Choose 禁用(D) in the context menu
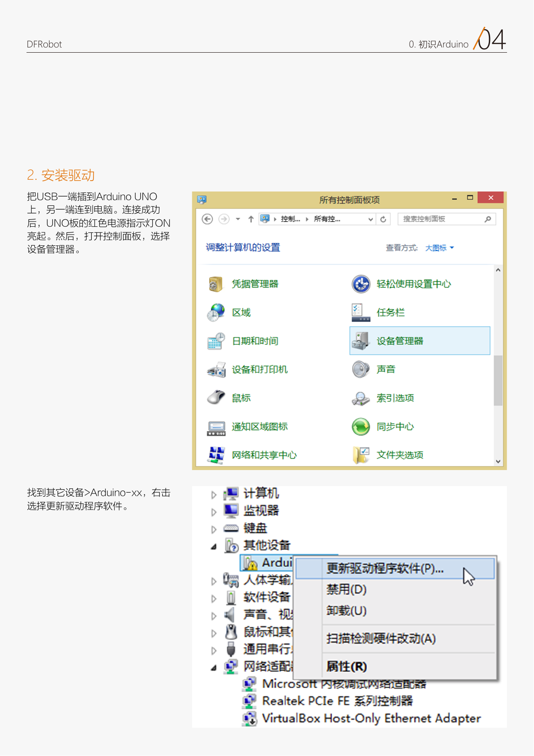Screen dimensions: 534x756 pyautogui.click(x=347, y=589)
